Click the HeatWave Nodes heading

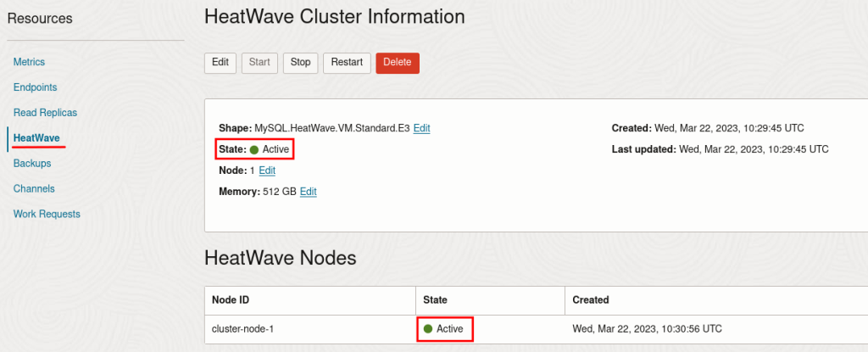[280, 259]
